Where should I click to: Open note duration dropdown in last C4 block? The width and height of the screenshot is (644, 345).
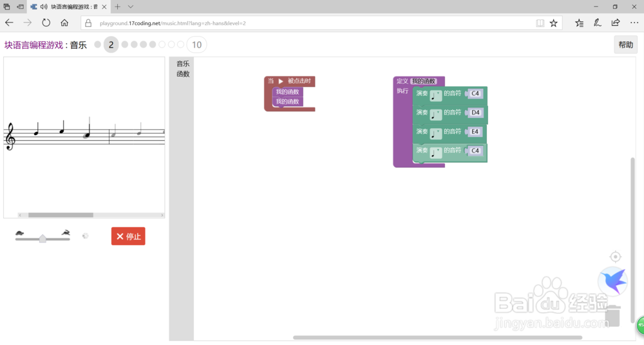coord(436,153)
